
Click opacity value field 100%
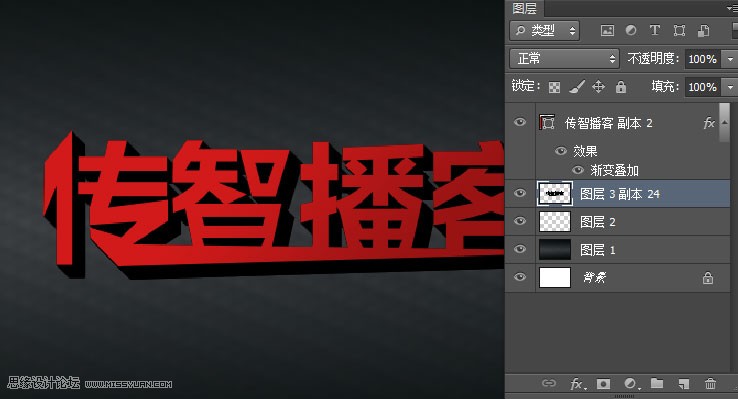pos(702,59)
